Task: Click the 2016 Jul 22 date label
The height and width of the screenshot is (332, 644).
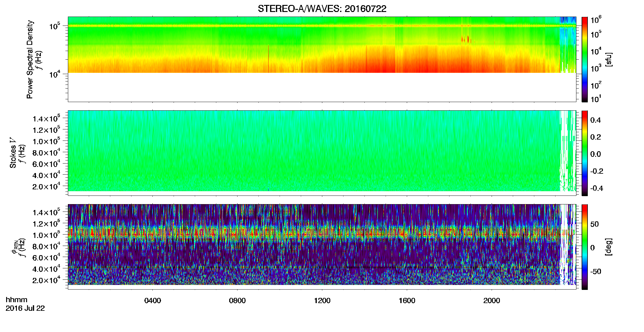Action: 25,308
